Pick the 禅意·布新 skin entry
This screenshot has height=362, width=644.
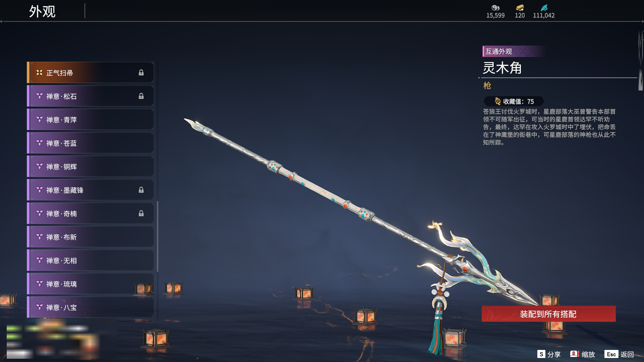pyautogui.click(x=91, y=237)
